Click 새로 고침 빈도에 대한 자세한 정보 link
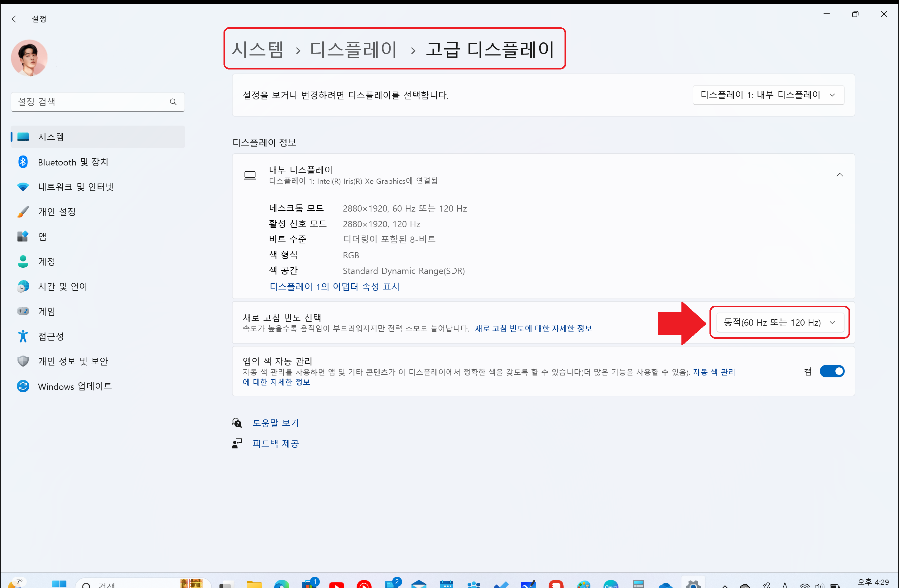 pyautogui.click(x=533, y=328)
